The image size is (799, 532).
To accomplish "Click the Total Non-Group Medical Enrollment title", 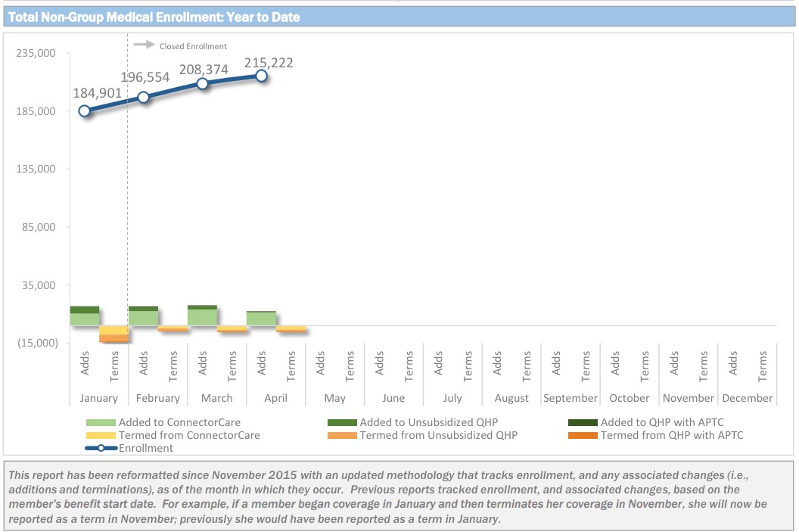I will point(154,17).
